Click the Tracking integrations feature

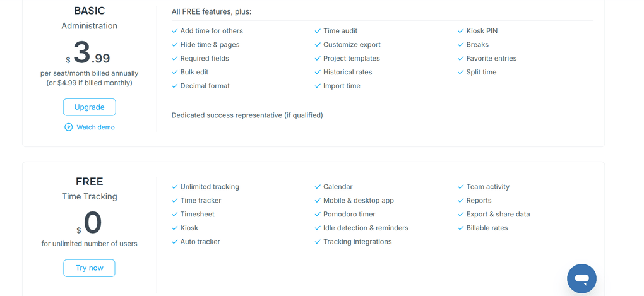pos(357,242)
